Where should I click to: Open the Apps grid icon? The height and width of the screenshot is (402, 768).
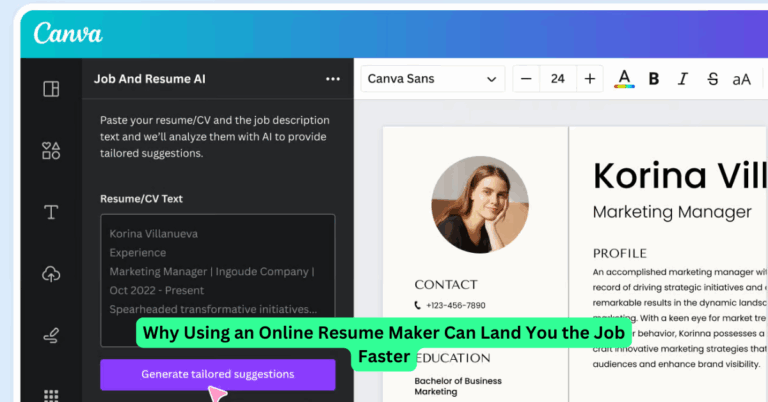51,396
